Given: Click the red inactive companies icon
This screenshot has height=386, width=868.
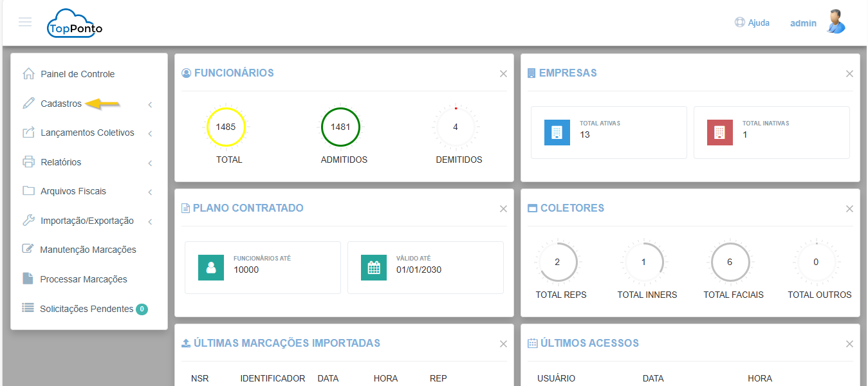Looking at the screenshot, I should coord(719,133).
